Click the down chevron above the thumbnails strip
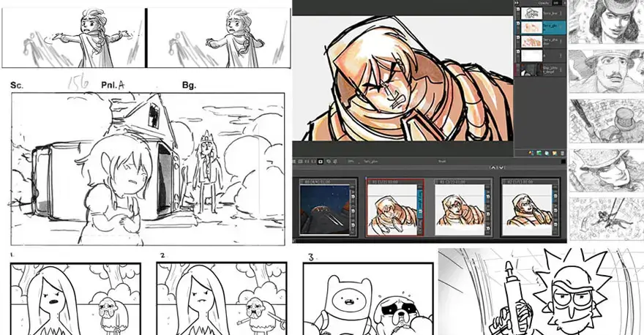The image size is (644, 335). (x=501, y=167)
